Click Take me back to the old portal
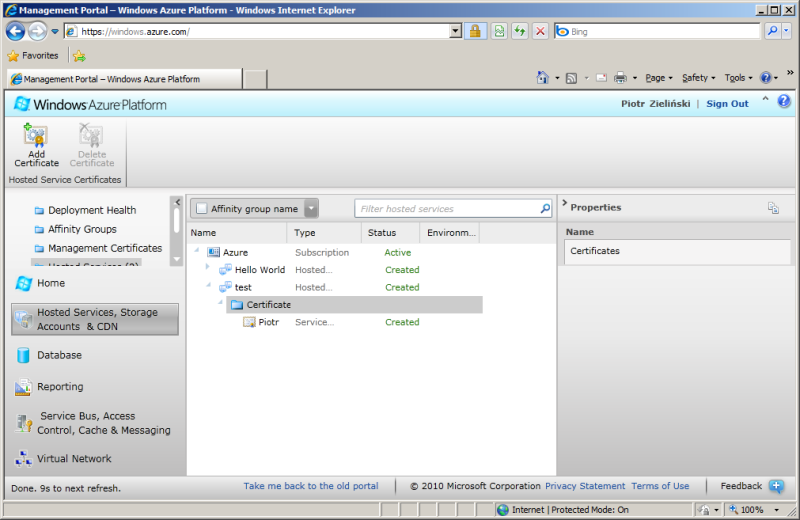800x520 pixels. tap(311, 486)
